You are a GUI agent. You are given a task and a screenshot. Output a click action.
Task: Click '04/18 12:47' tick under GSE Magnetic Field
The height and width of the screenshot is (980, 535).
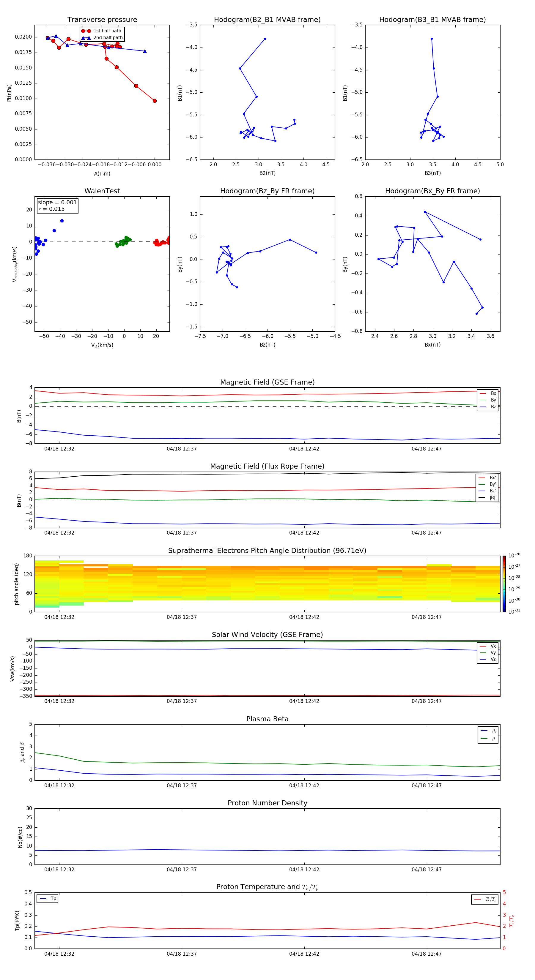(x=427, y=449)
